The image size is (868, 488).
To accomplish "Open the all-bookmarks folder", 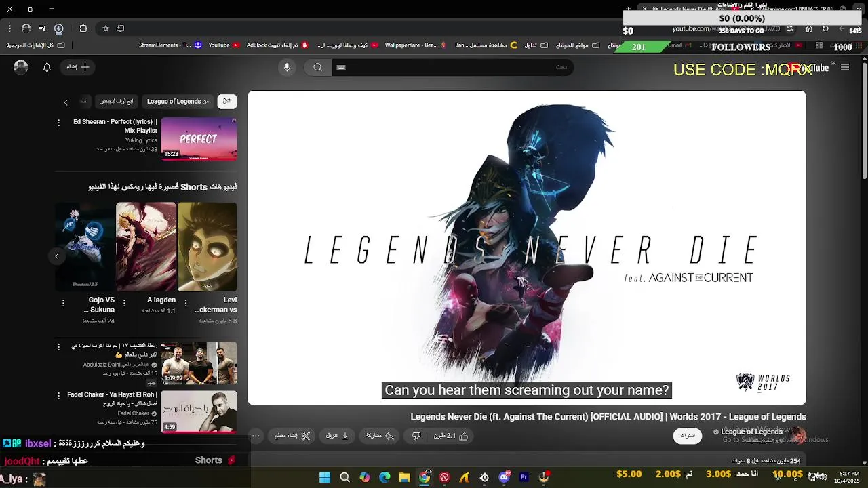I will (36, 45).
